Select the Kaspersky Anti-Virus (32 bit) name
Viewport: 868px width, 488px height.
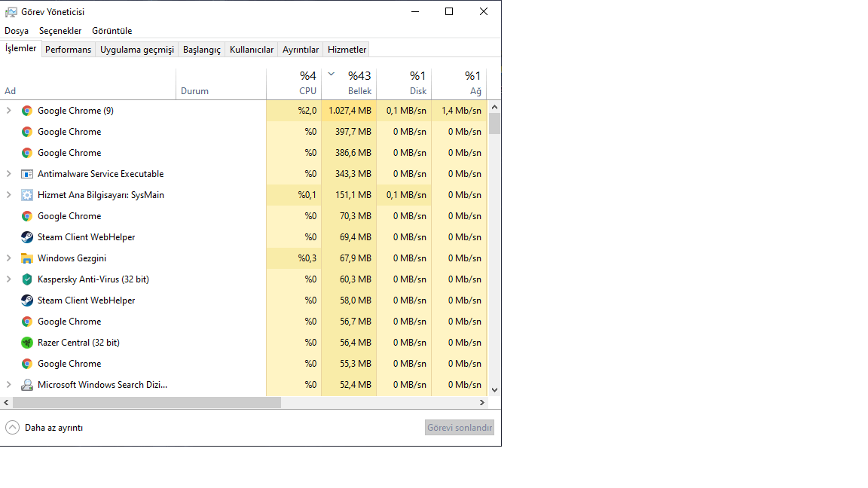click(x=93, y=279)
